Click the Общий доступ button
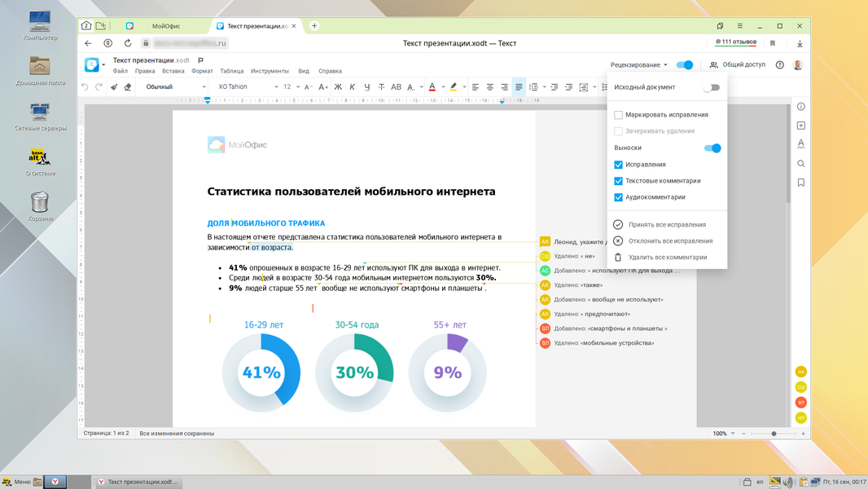This screenshot has width=868, height=489. tap(738, 65)
